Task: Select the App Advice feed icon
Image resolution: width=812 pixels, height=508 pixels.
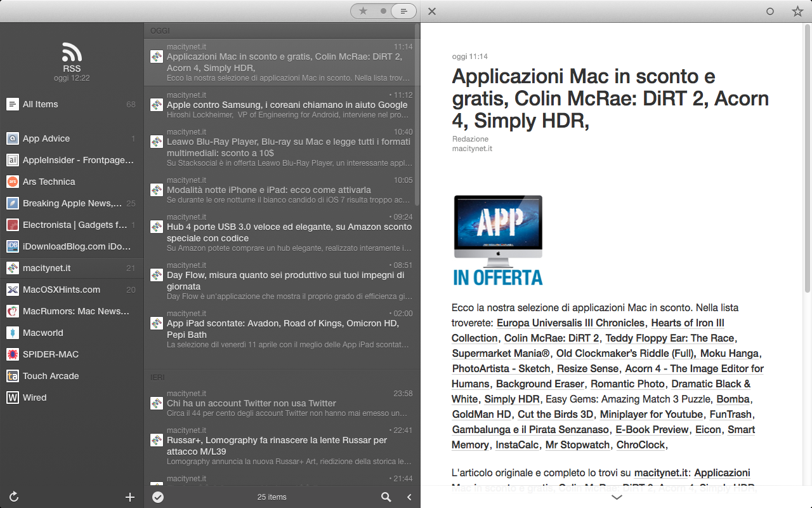Action: (x=12, y=138)
